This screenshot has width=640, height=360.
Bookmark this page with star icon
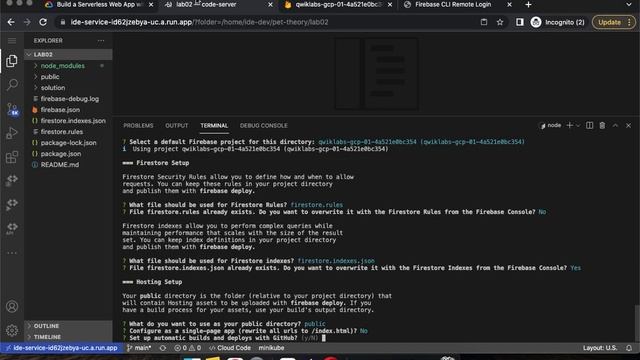coord(500,22)
